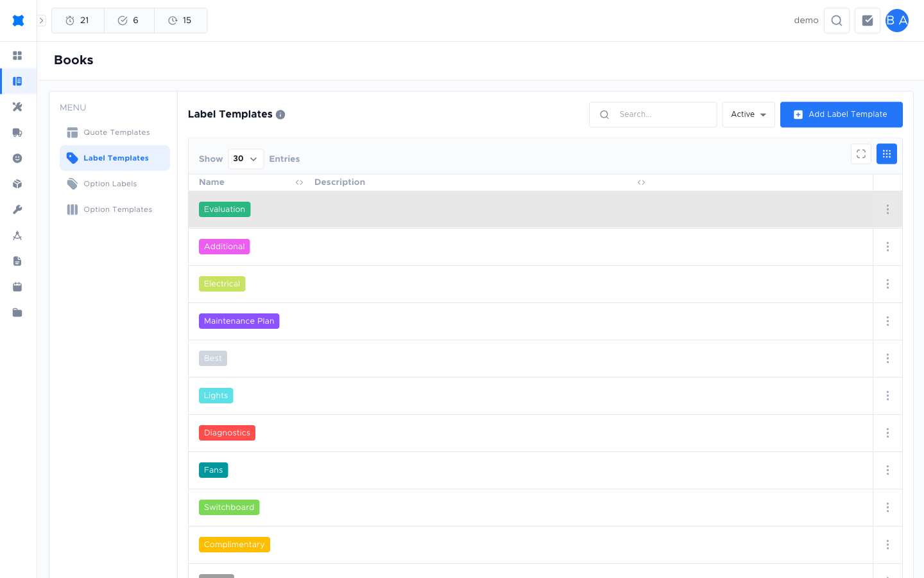Open the column grid chooser icon
This screenshot has height=578, width=924.
[887, 154]
